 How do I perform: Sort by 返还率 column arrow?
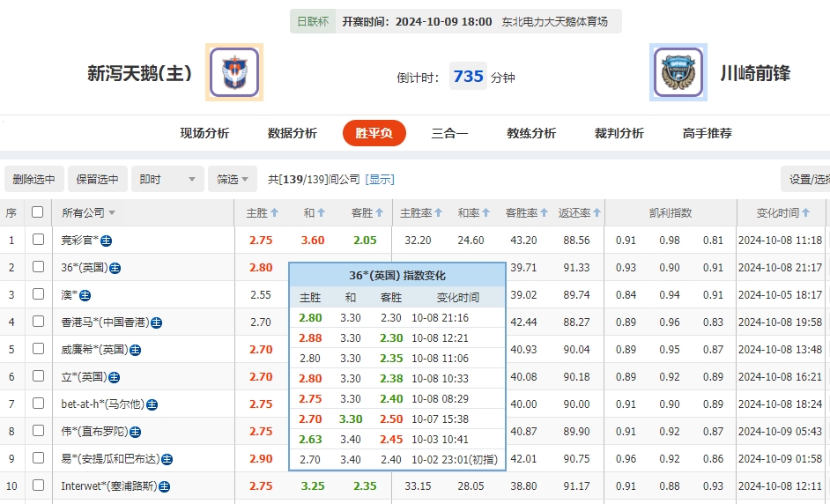coord(598,213)
